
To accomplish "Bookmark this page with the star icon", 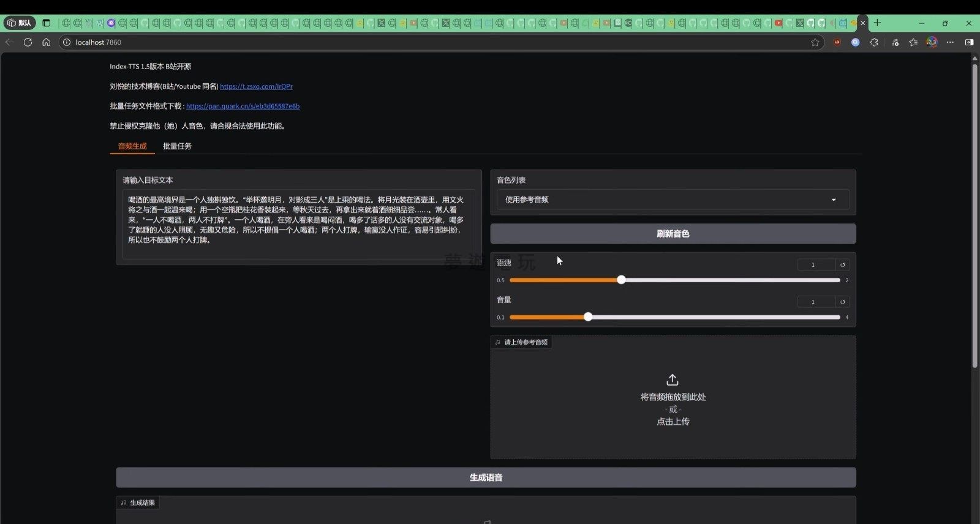I will pyautogui.click(x=815, y=42).
